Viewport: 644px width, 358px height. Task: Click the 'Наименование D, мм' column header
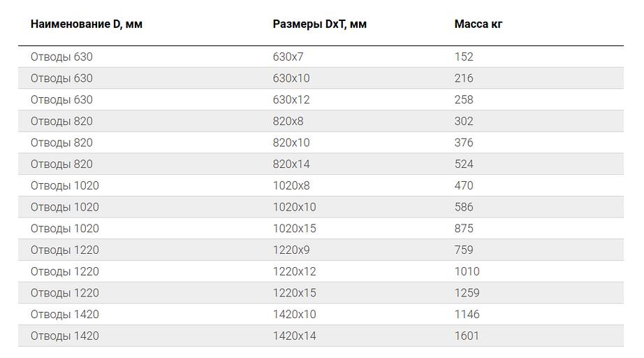point(87,24)
